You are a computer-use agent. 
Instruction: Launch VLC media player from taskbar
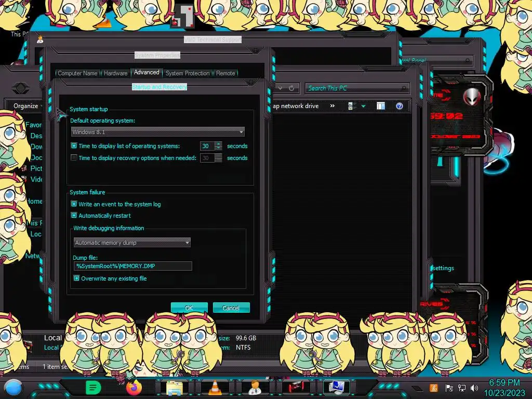pos(215,388)
